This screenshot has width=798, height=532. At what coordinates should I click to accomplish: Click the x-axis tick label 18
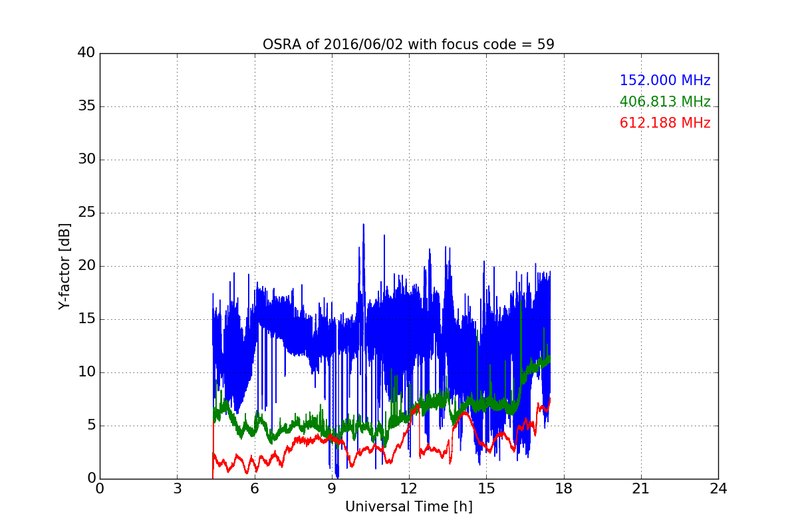[564, 488]
